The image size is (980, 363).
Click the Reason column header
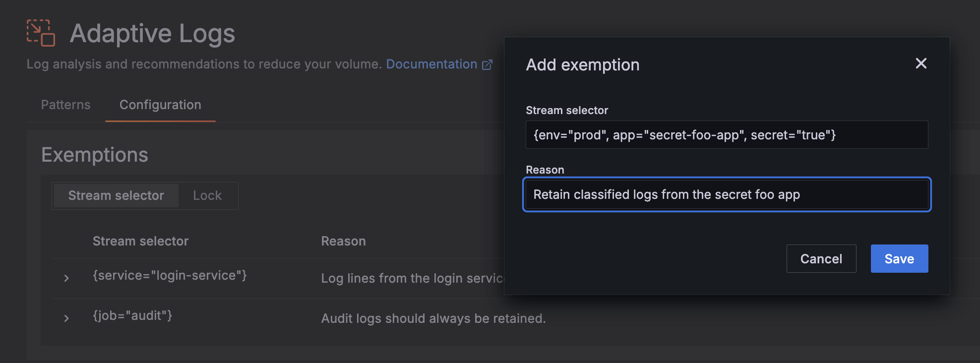[343, 241]
